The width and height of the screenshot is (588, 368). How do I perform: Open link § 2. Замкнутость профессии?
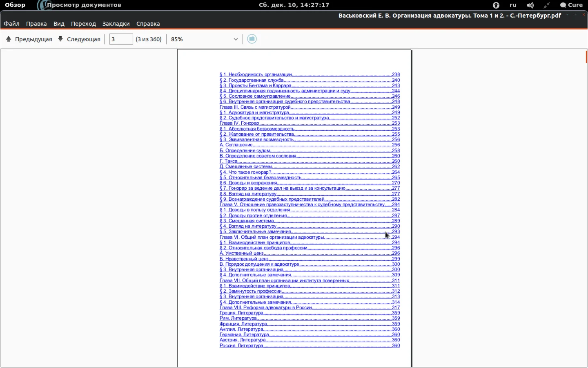click(x=251, y=291)
